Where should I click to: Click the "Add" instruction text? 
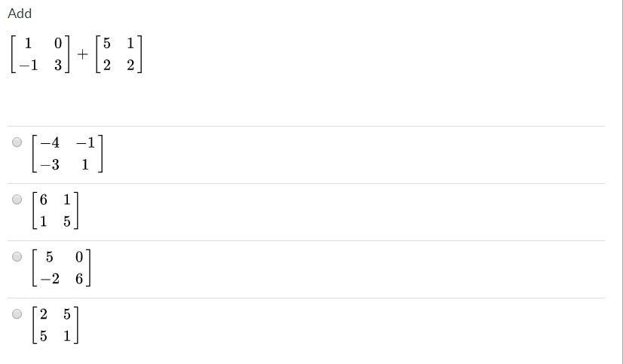coord(20,14)
